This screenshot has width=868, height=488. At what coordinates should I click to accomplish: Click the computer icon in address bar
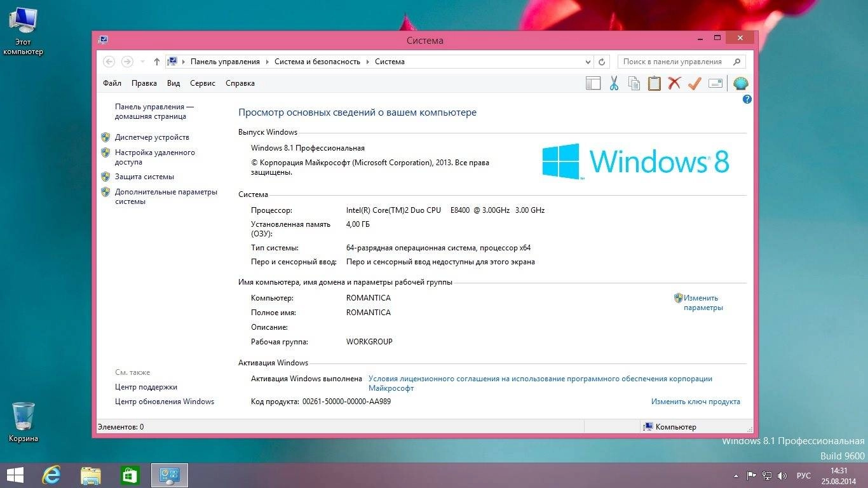tap(172, 62)
